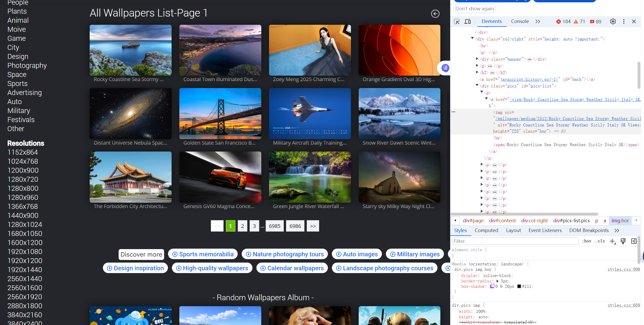Toggle the .cls class editor
The image size is (644, 325).
coord(600,241)
